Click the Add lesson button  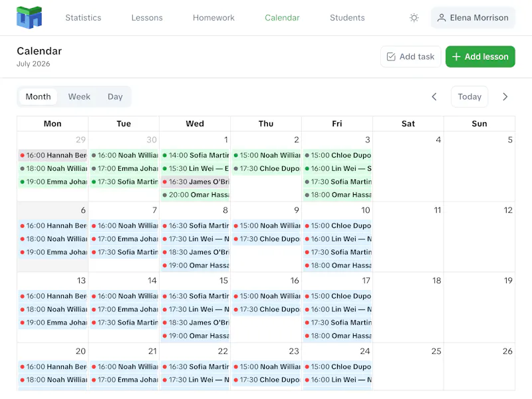click(x=480, y=57)
